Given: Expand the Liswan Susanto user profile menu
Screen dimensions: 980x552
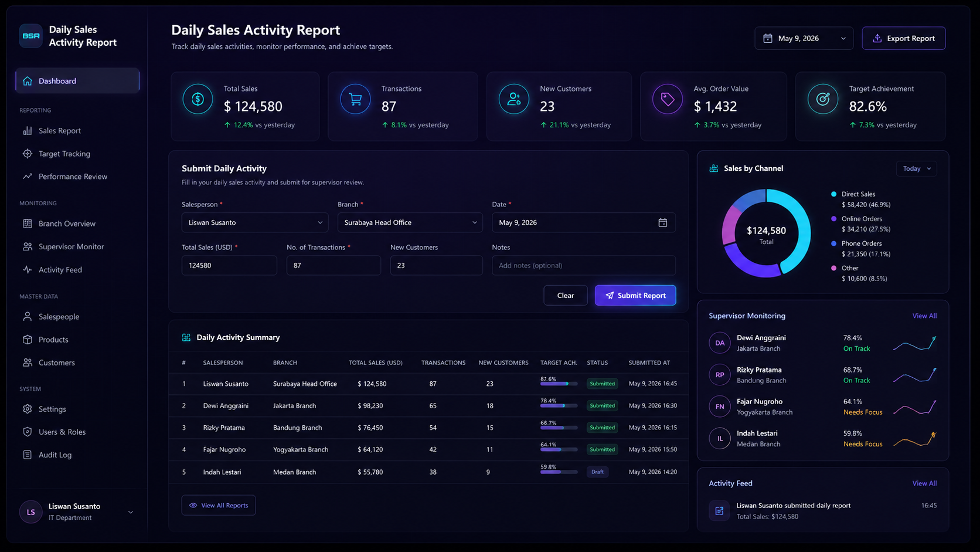Looking at the screenshot, I should [x=131, y=512].
